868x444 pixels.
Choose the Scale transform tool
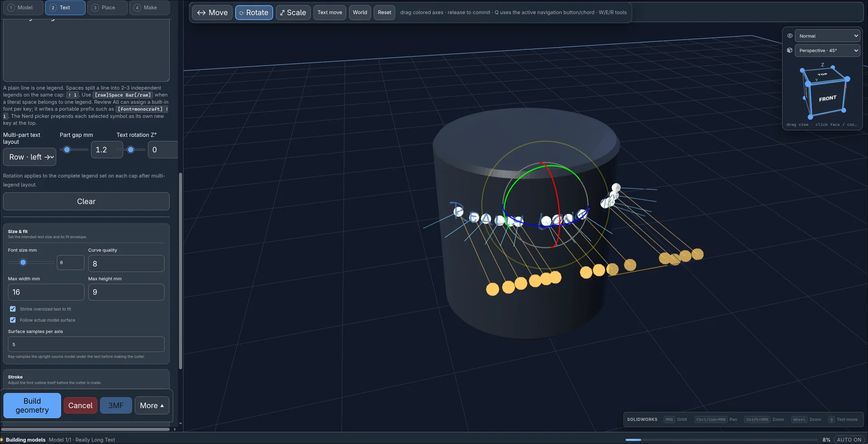pos(293,13)
